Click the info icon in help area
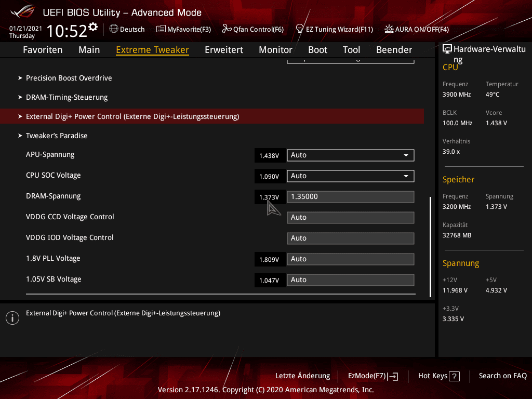 tap(12, 318)
